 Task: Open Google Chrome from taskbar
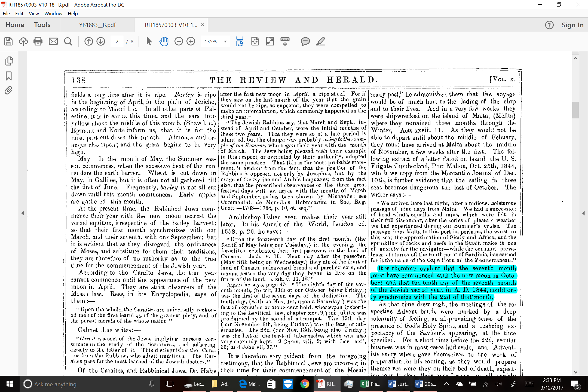click(x=305, y=384)
